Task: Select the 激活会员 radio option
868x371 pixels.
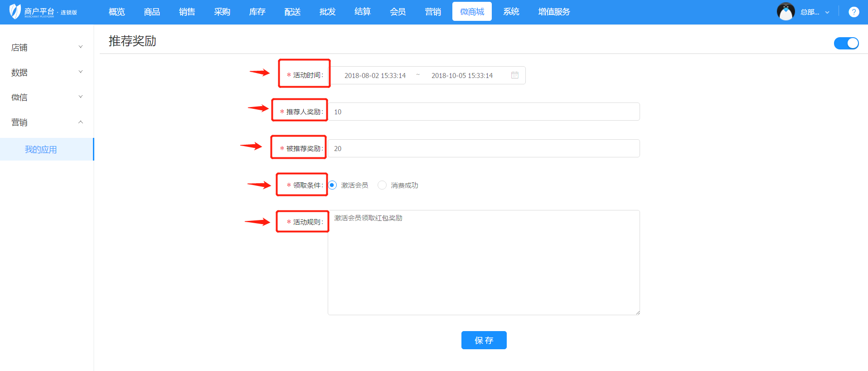Action: pos(333,185)
